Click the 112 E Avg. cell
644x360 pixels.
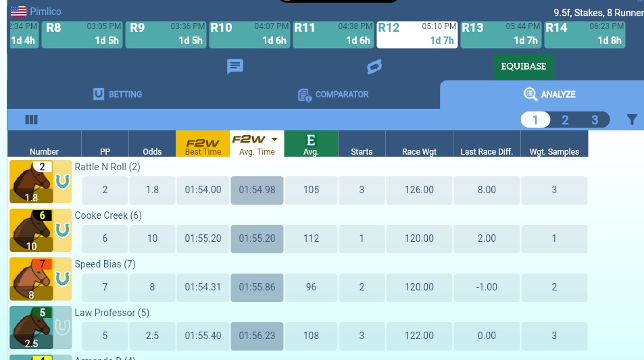312,238
